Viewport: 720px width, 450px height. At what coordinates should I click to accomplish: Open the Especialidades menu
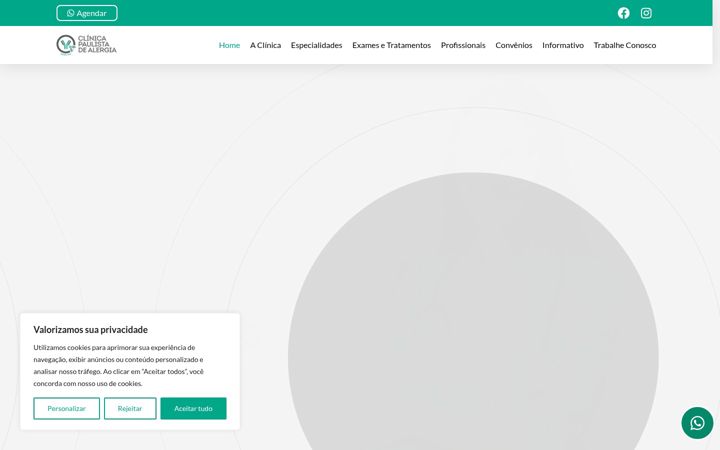click(316, 45)
